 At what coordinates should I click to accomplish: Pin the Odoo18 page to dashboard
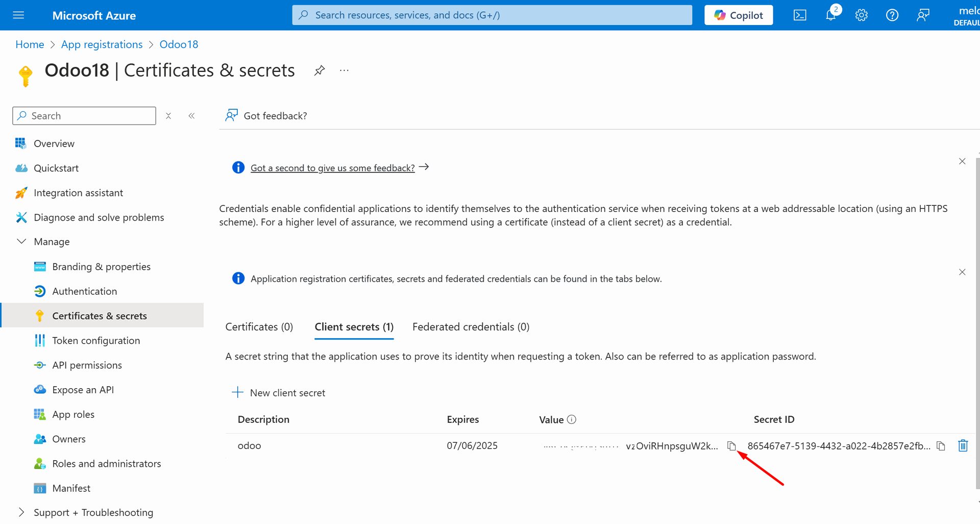(x=320, y=70)
